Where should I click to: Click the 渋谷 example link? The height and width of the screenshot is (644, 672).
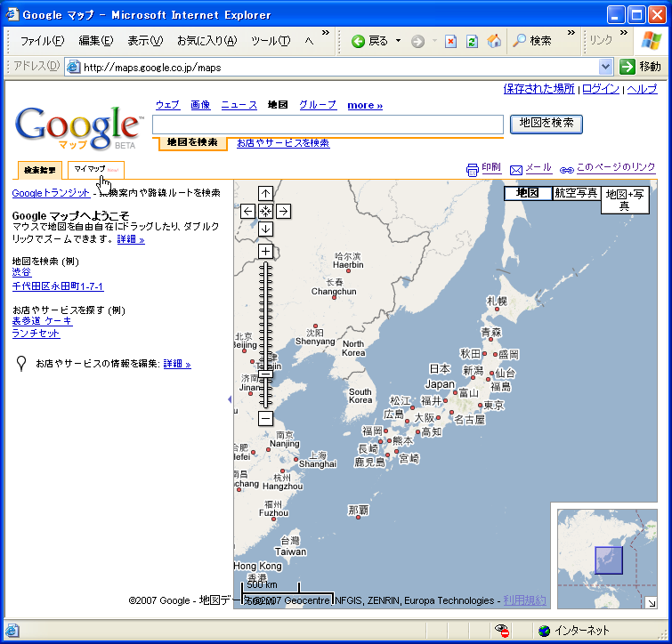point(21,272)
